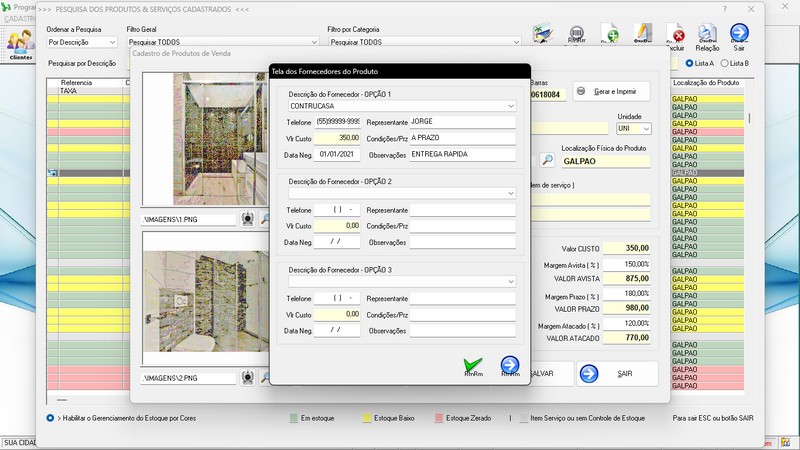
Task: Click the Clientes people icon
Action: pyautogui.click(x=20, y=43)
